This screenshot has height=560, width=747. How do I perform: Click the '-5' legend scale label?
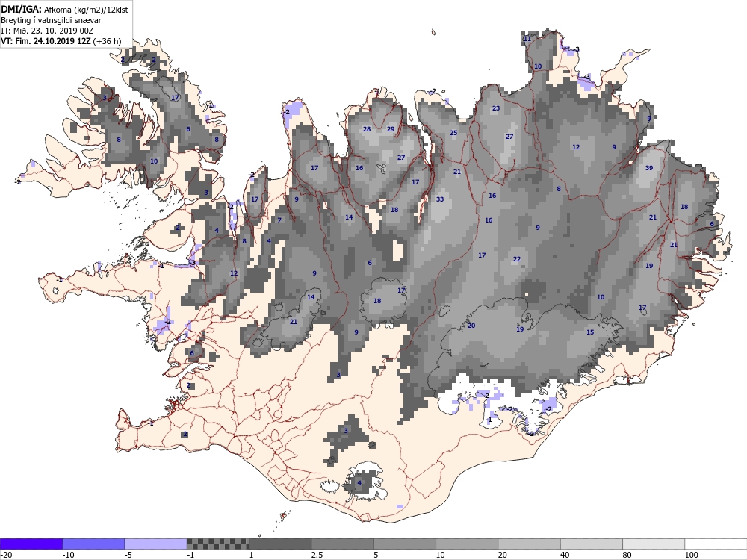pos(128,555)
